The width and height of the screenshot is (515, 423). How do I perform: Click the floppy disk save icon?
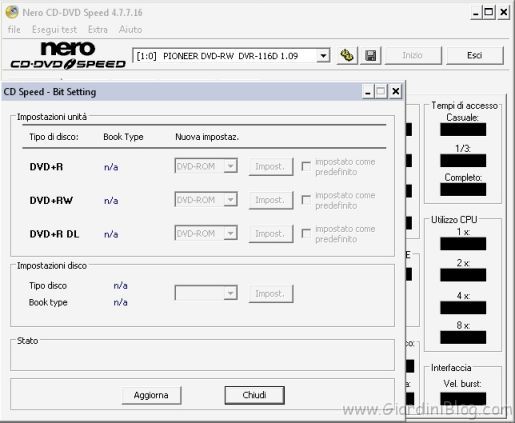coord(370,55)
